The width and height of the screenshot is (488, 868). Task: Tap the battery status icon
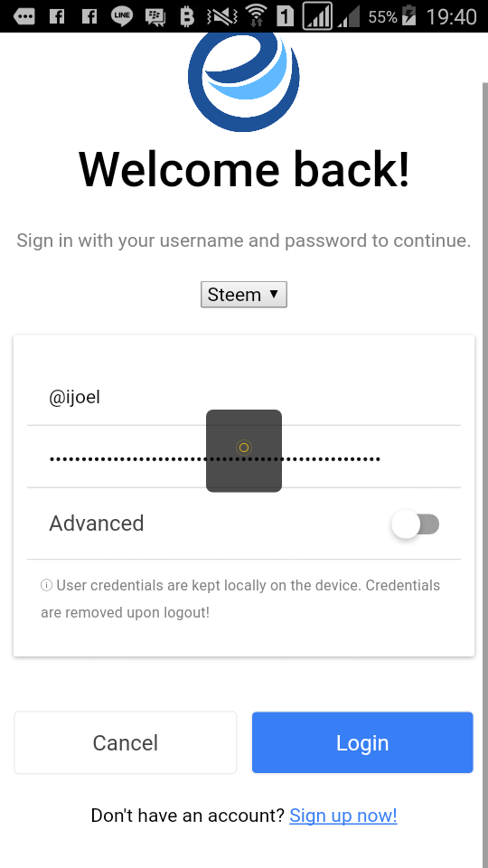tap(408, 16)
